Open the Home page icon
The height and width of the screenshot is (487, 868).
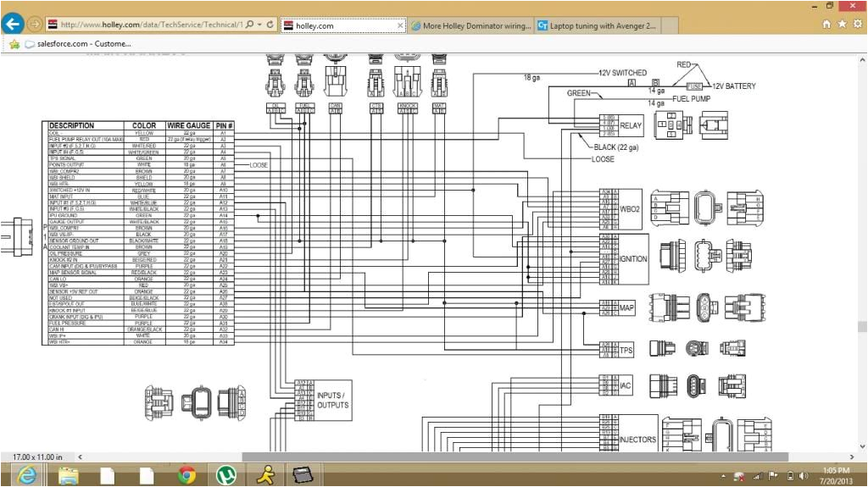[826, 25]
